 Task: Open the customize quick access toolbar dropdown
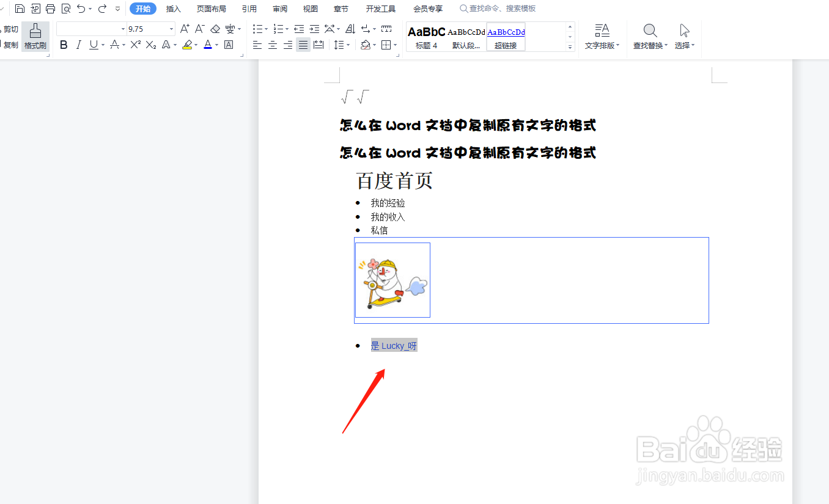click(x=118, y=9)
